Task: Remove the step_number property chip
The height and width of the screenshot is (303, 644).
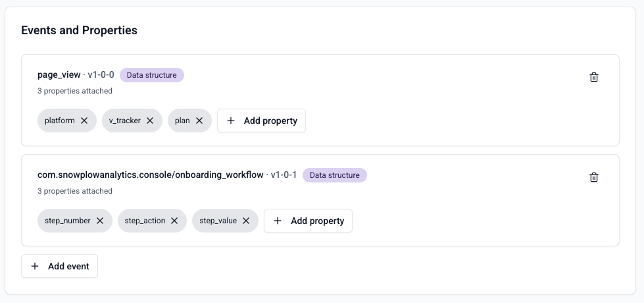Action: [100, 221]
